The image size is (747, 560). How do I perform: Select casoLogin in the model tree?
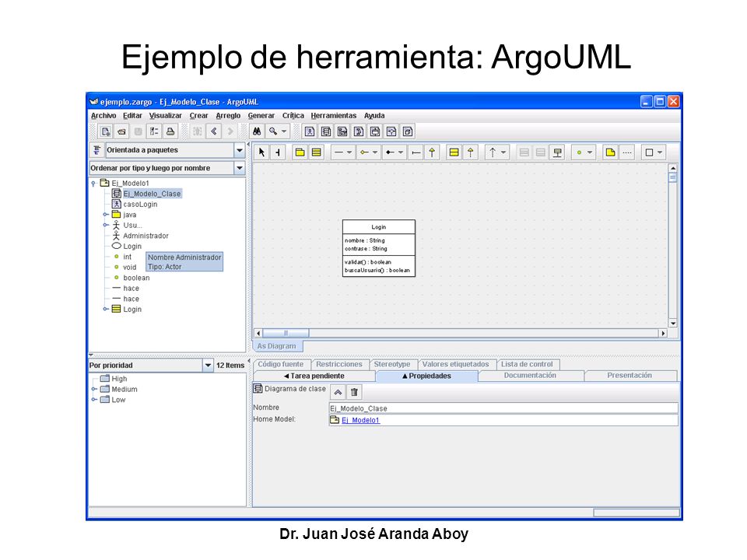(140, 205)
